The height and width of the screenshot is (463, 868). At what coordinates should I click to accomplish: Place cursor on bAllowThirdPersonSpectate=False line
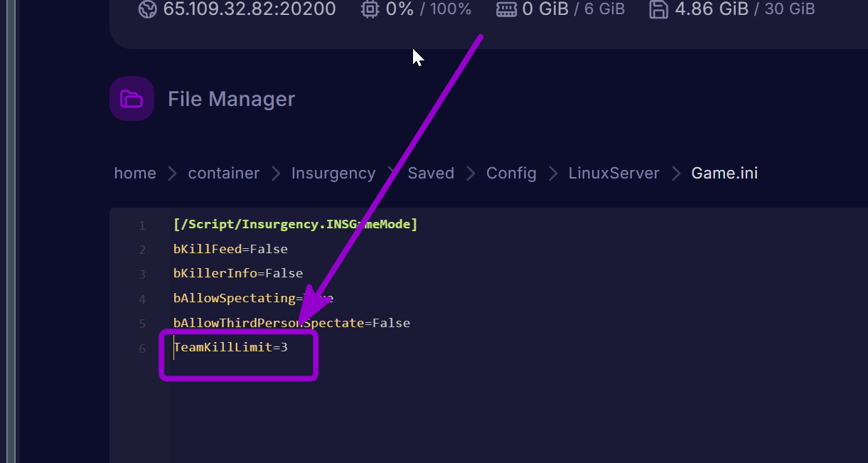point(291,323)
